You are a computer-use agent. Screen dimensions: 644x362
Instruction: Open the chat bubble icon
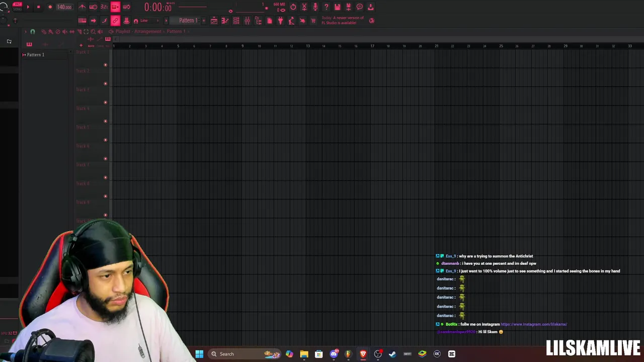(359, 7)
